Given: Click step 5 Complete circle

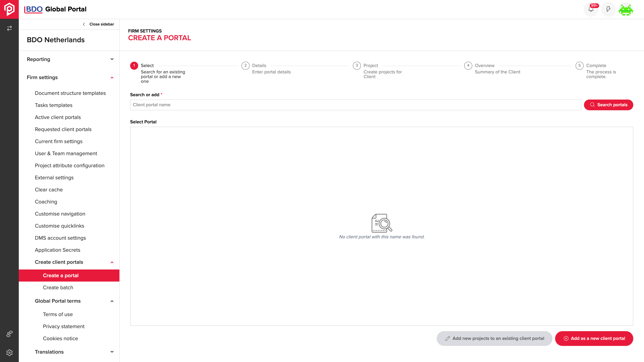Looking at the screenshot, I should (579, 66).
